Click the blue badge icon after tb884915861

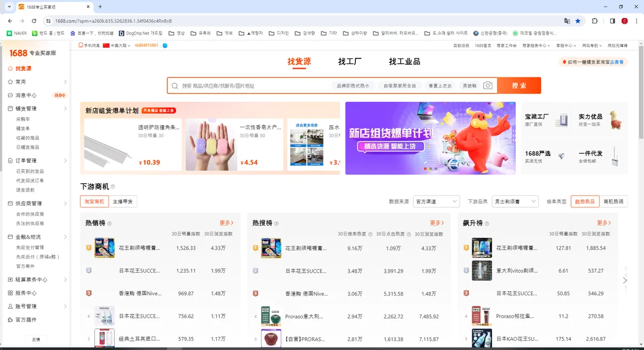click(165, 46)
